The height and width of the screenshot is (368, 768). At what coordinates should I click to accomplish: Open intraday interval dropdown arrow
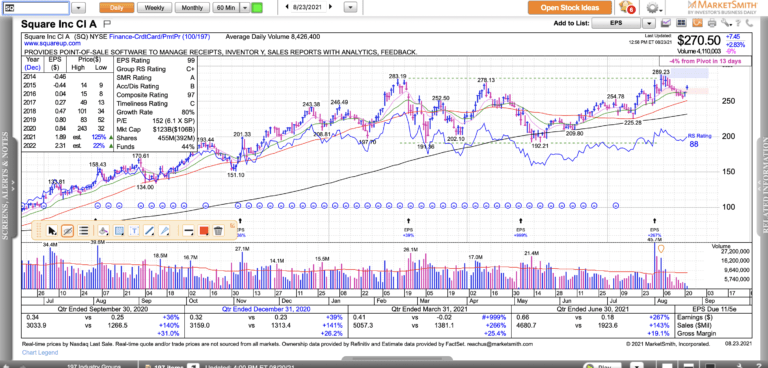[x=245, y=8]
